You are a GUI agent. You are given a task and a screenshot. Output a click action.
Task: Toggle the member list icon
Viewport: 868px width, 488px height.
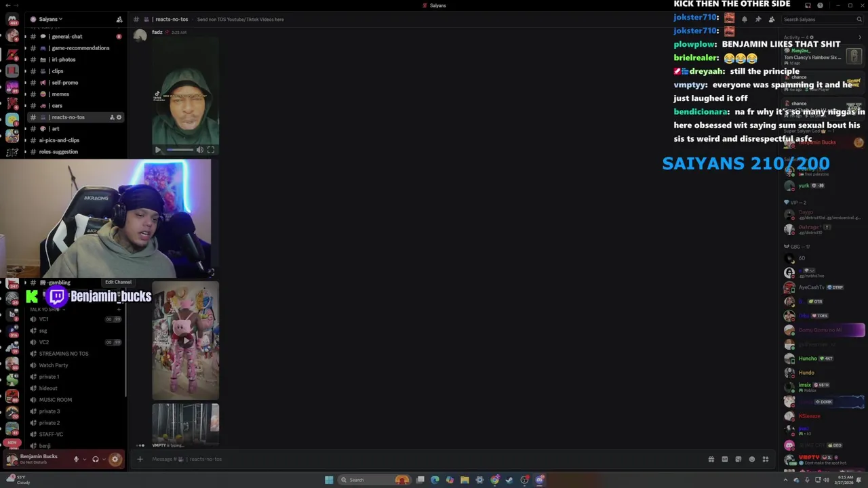click(772, 19)
